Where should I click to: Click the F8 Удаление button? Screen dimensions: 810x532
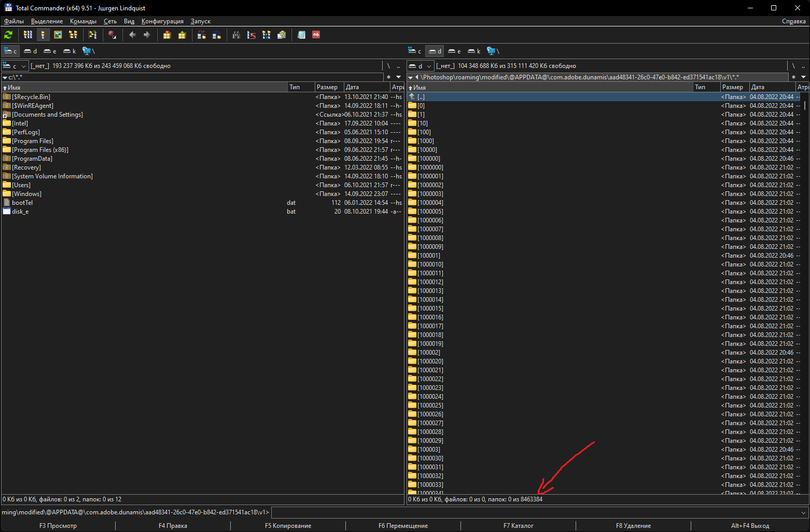pyautogui.click(x=633, y=526)
